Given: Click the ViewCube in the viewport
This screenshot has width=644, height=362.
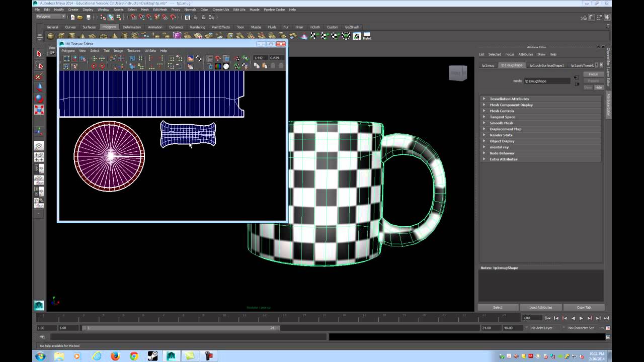Looking at the screenshot, I should click(x=457, y=73).
